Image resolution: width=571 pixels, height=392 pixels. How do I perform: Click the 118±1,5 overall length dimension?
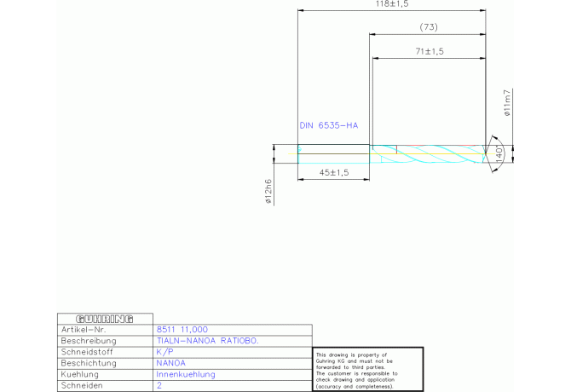point(392,4)
